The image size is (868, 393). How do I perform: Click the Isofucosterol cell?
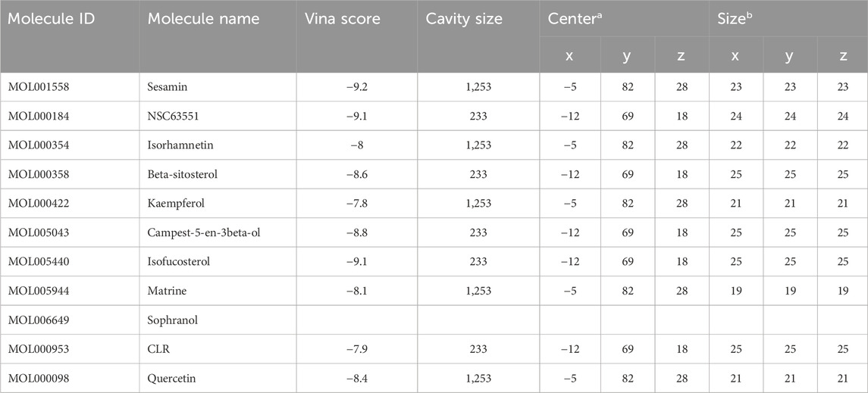218,262
